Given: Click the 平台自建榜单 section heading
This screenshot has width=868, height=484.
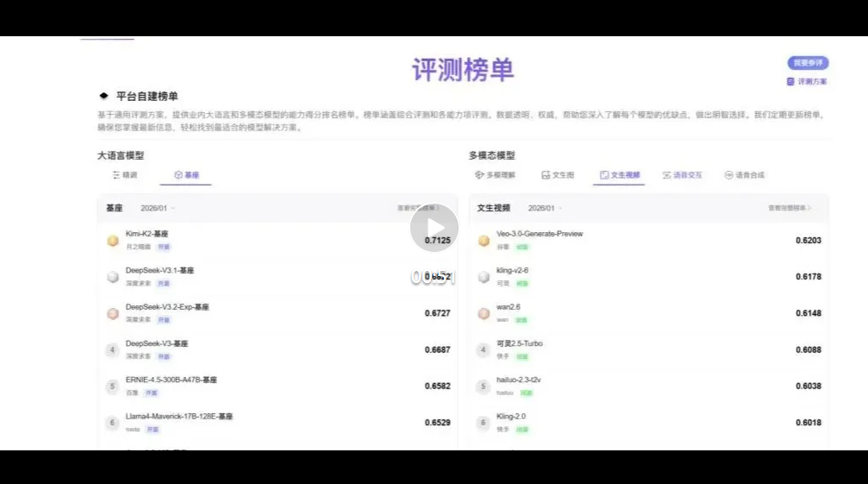Looking at the screenshot, I should 147,97.
